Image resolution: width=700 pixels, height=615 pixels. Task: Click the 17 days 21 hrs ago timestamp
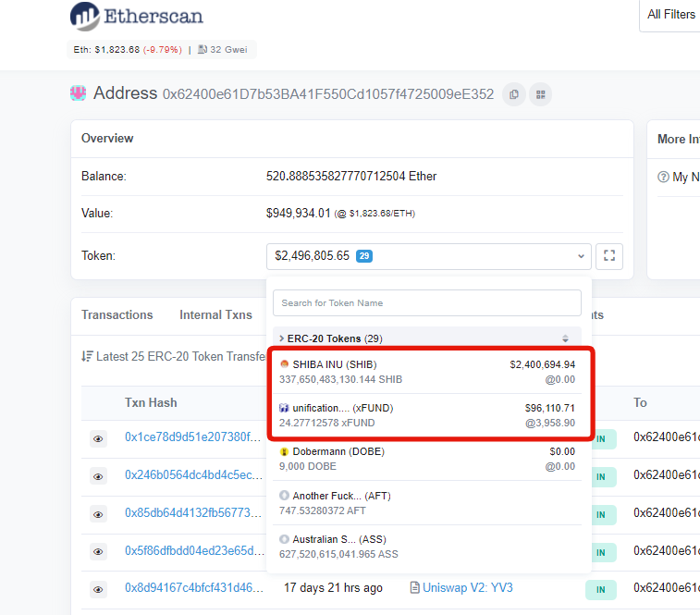coord(333,588)
